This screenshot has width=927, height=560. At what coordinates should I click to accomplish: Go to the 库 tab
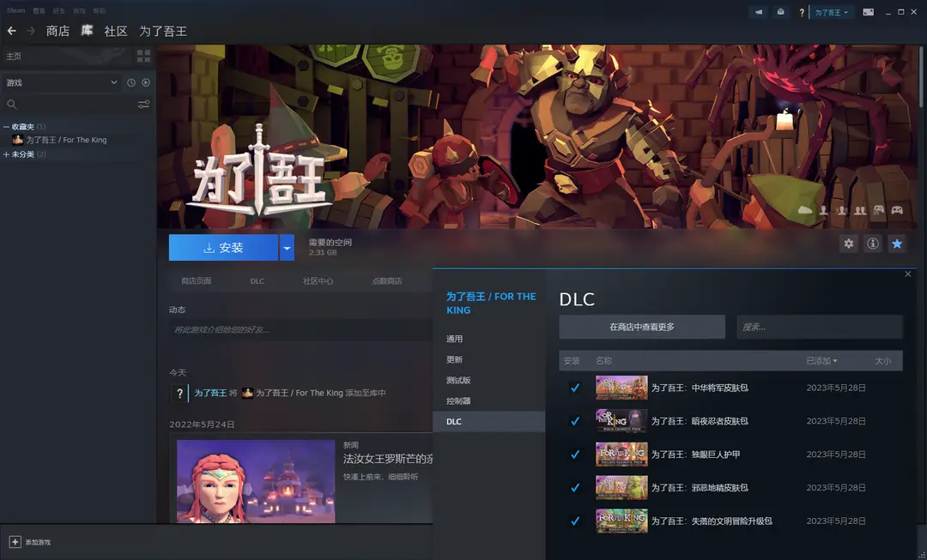point(87,31)
